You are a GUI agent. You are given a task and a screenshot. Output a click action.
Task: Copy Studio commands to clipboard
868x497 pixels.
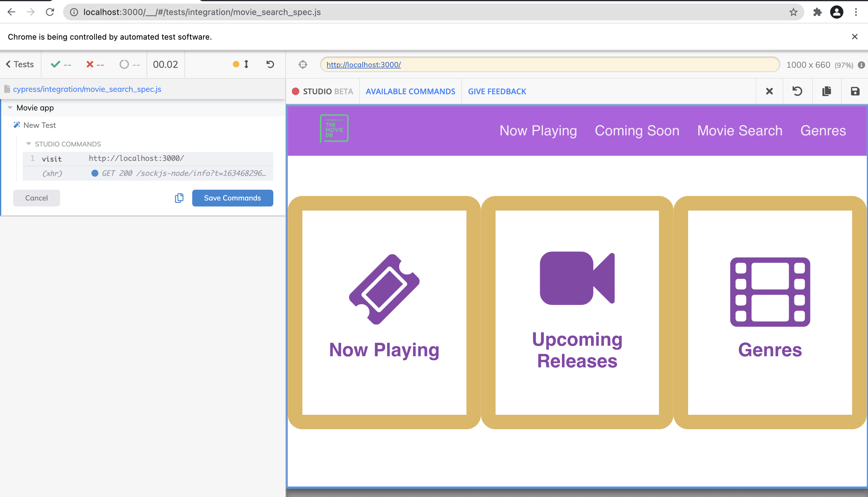point(826,91)
